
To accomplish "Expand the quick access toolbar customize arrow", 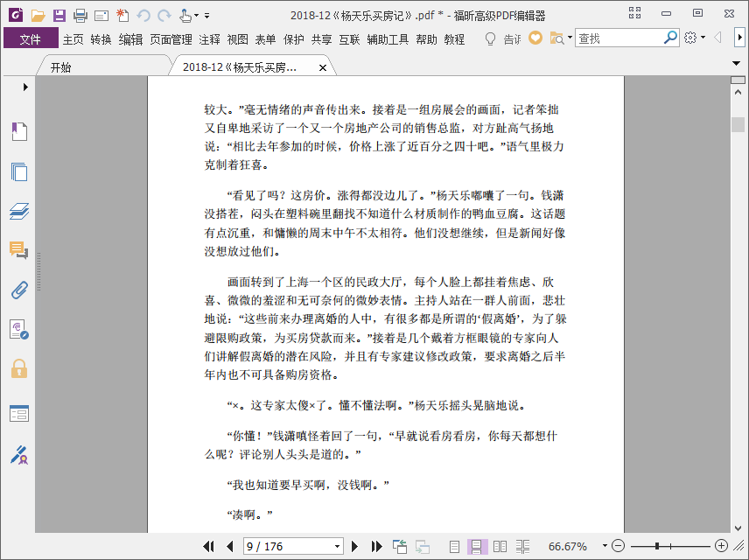I will (206, 16).
